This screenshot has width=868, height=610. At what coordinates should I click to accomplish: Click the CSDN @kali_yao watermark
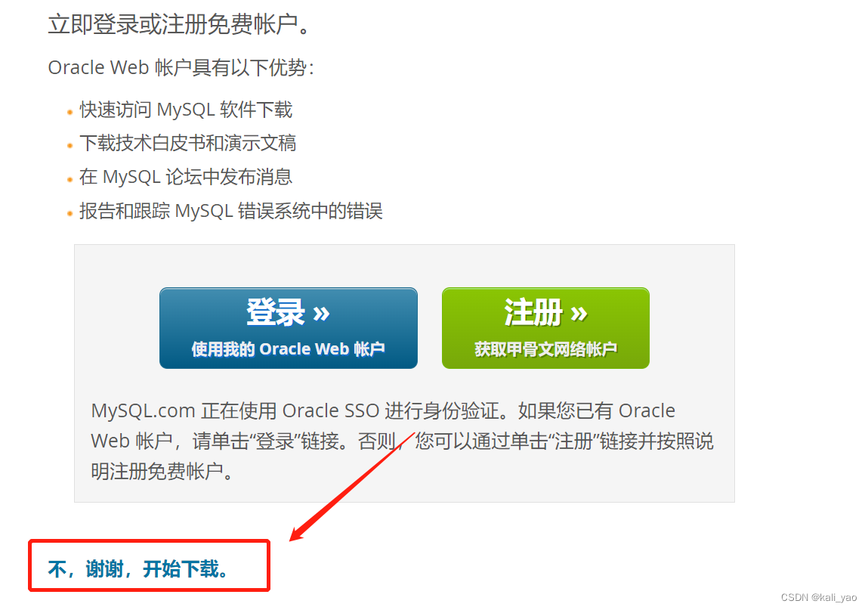(819, 597)
